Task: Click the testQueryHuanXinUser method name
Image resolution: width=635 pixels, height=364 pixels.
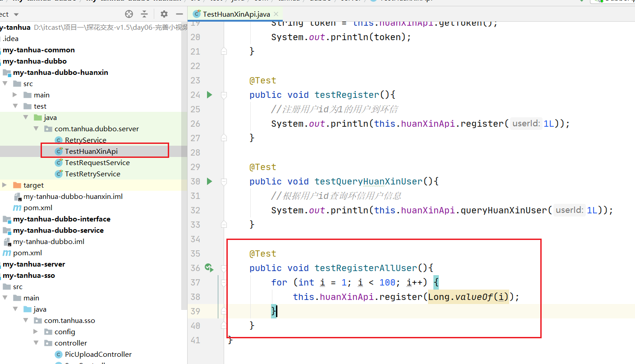Action: click(x=369, y=181)
